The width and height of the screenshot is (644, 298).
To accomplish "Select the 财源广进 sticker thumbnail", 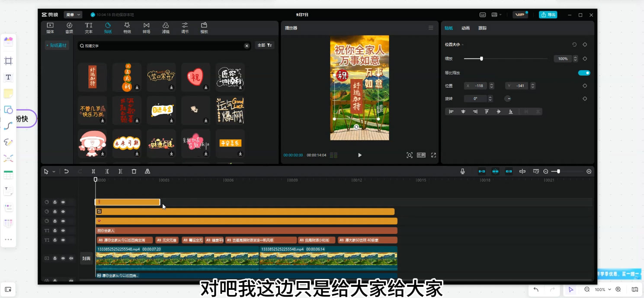I will point(161,142).
